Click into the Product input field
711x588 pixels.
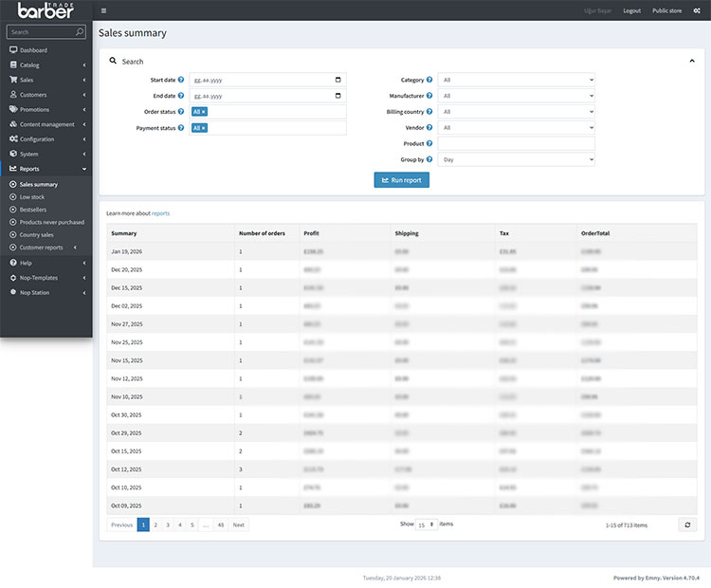tap(516, 143)
